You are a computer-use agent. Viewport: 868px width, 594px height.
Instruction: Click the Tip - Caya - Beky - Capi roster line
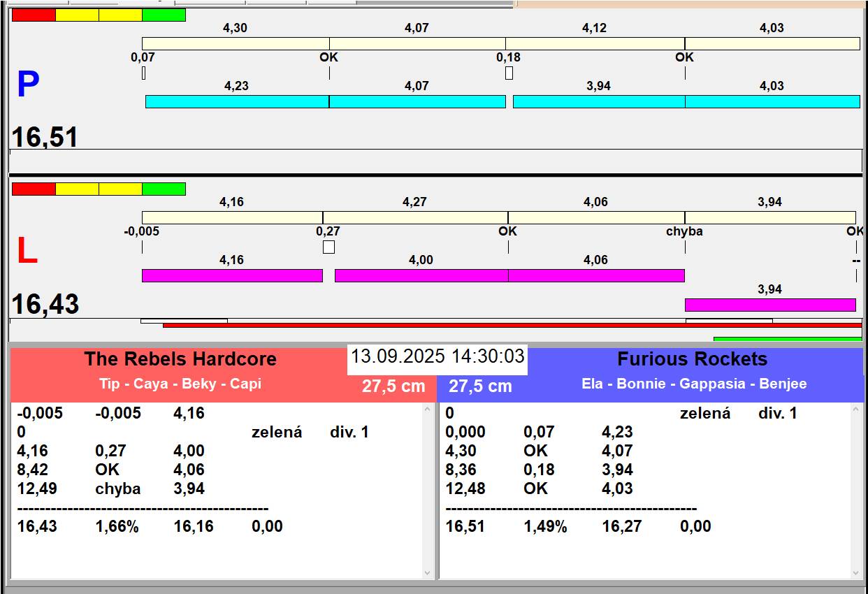tap(180, 384)
